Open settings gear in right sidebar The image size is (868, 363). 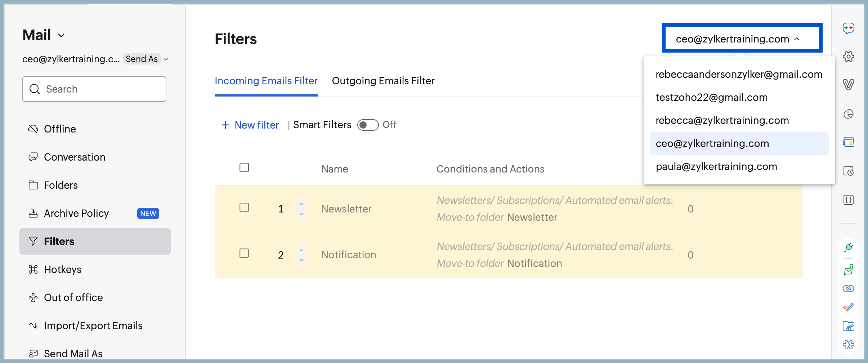coord(848,57)
